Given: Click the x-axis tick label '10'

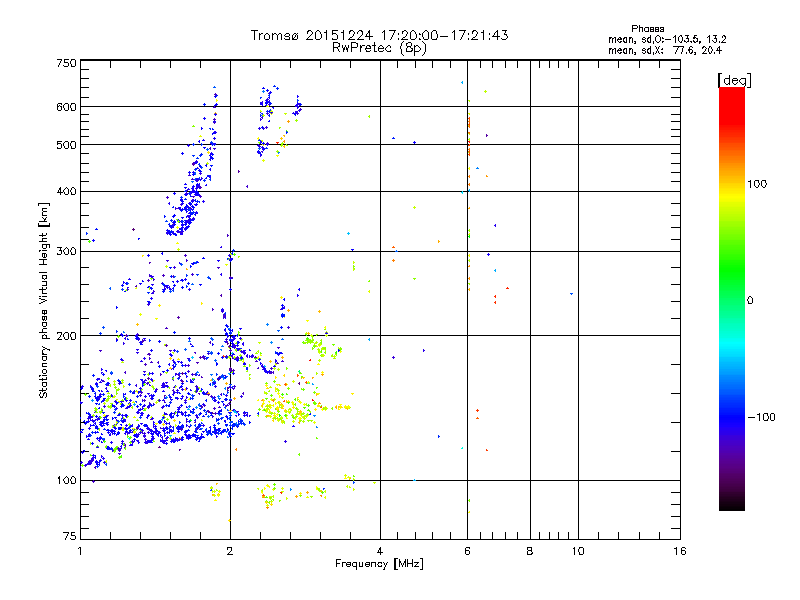Looking at the screenshot, I should point(578,551).
